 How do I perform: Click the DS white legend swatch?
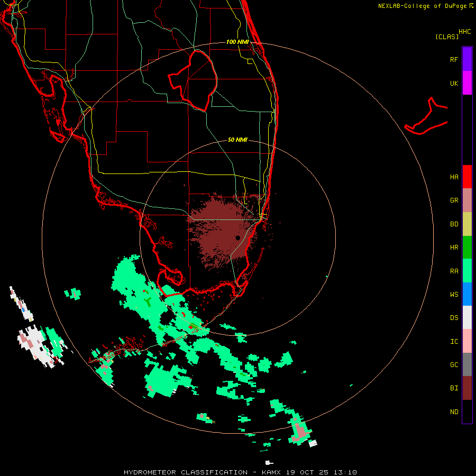pyautogui.click(x=467, y=317)
